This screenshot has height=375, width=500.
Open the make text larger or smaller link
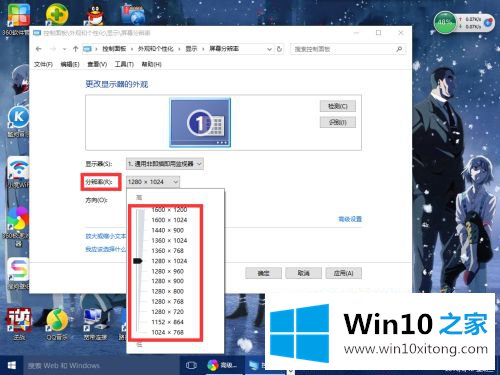[106, 236]
